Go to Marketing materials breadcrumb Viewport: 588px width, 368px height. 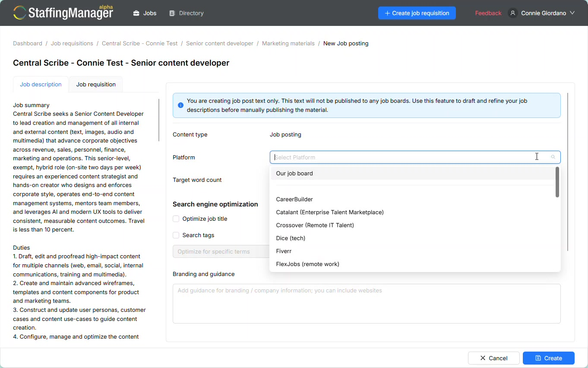pyautogui.click(x=288, y=44)
